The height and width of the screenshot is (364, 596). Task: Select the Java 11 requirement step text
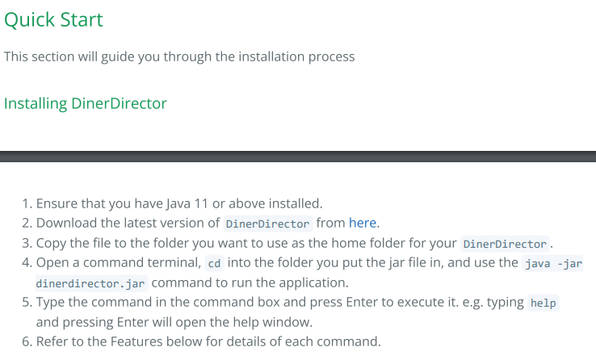coord(179,203)
